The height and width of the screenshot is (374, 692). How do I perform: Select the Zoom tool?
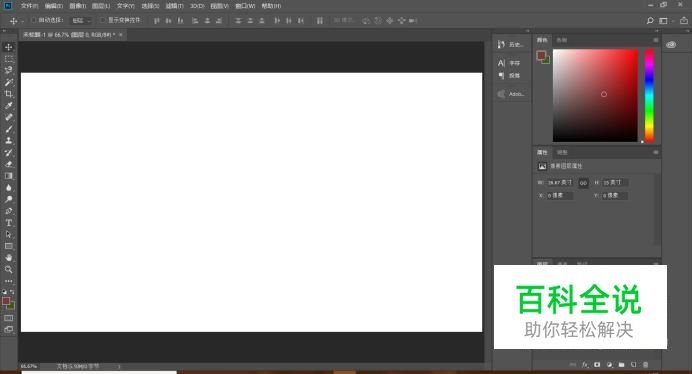coord(8,269)
